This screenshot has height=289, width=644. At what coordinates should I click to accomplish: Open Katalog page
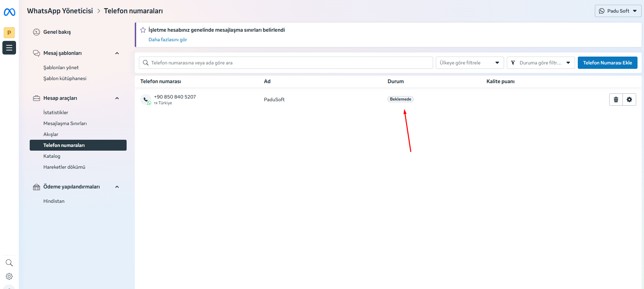pyautogui.click(x=52, y=156)
